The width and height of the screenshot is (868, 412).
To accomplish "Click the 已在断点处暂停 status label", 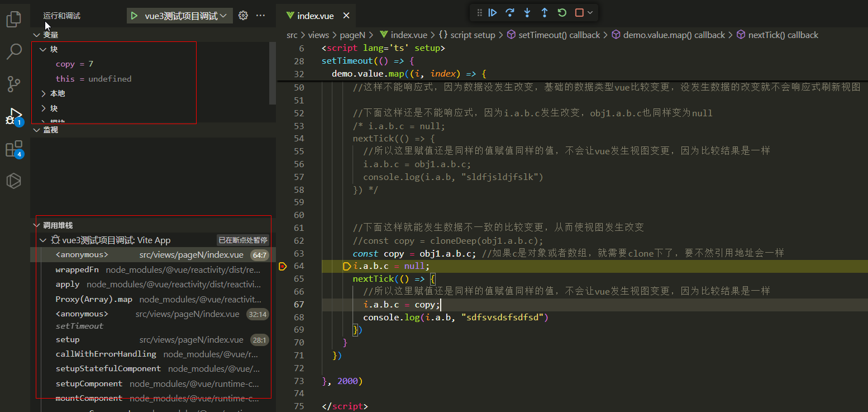I will (x=243, y=240).
